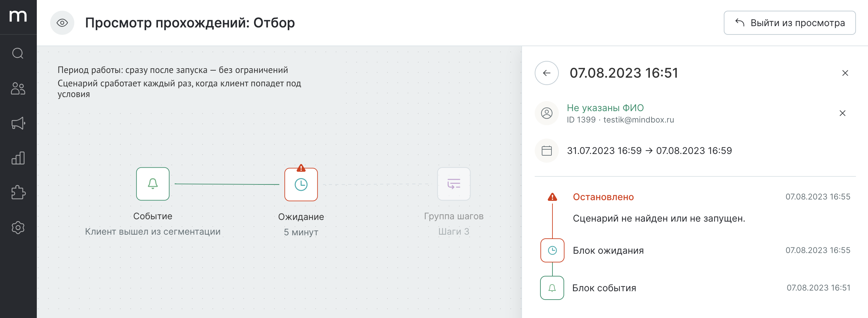
Task: Click the Блок ожидания clock icon in log
Action: pos(552,250)
